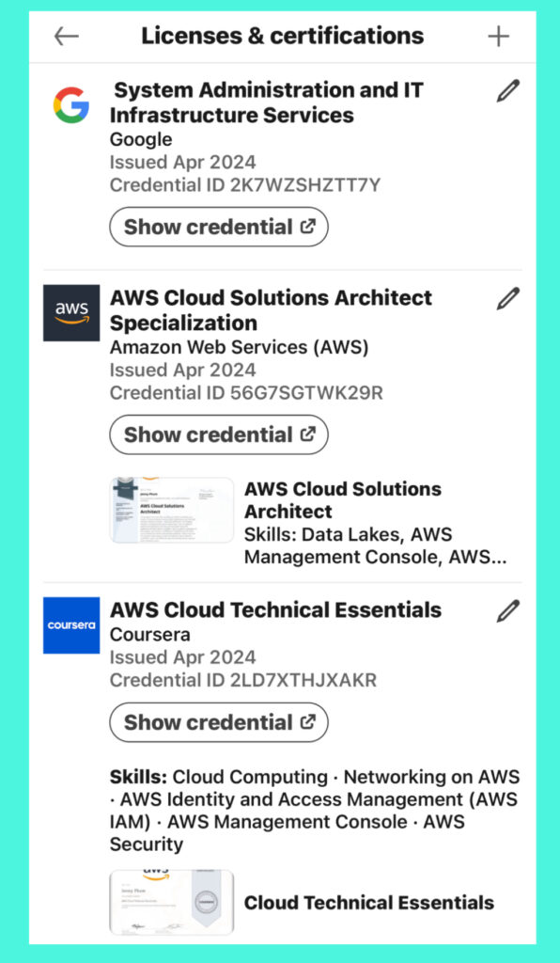
Task: Open the Cloud Technical Essentials certificate thumbnail
Action: [172, 902]
